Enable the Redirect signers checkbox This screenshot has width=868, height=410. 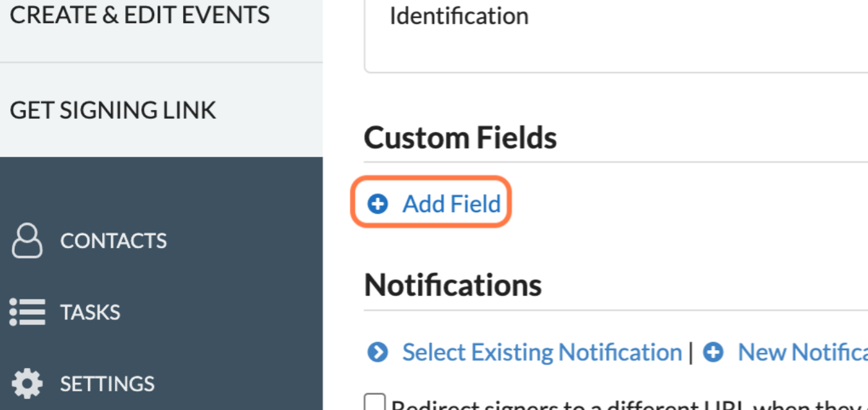point(375,404)
